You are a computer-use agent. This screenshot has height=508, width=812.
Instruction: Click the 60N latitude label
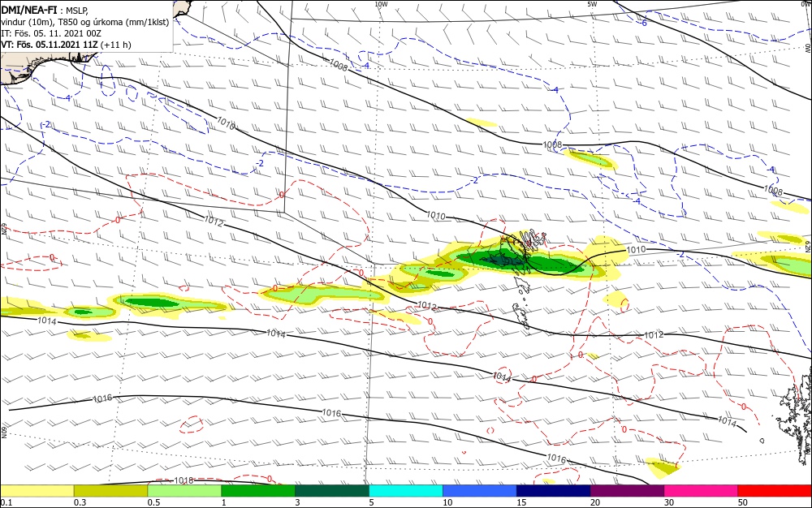[3, 432]
